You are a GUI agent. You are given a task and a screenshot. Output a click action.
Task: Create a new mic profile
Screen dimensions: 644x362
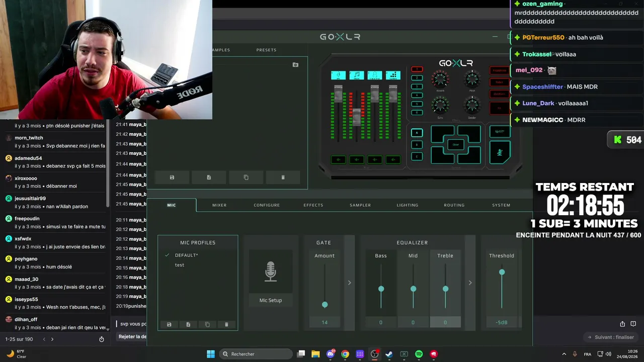(188, 325)
